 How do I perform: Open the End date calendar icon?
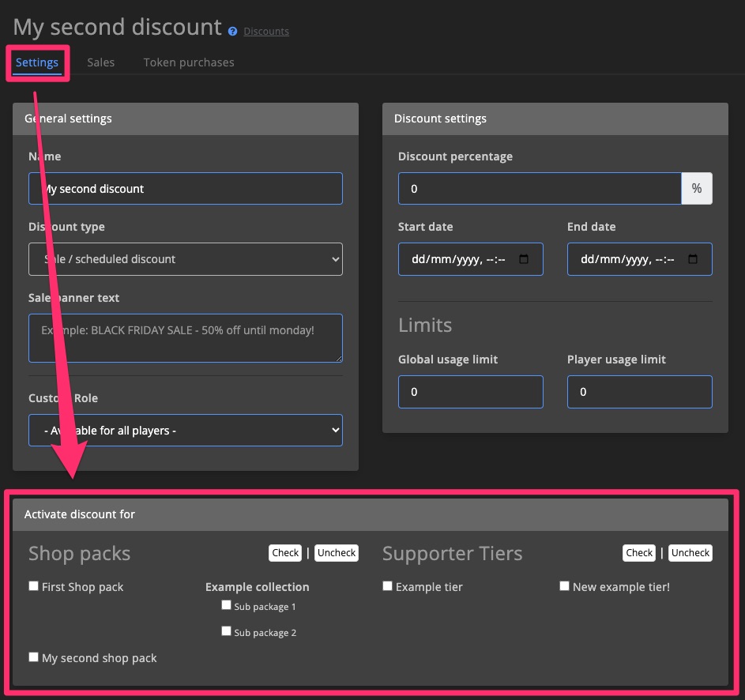[694, 259]
